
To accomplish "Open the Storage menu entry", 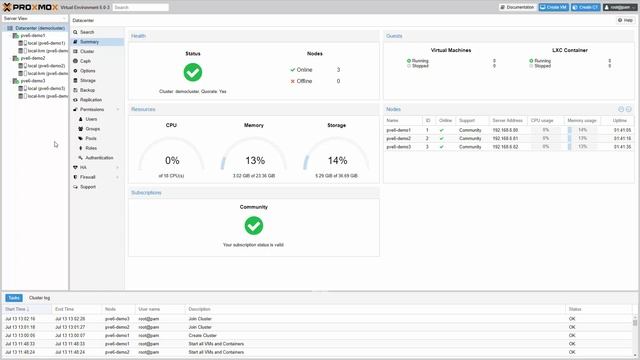I will point(97,80).
